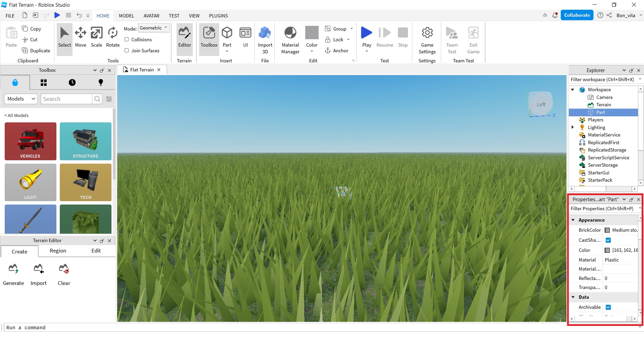The height and width of the screenshot is (344, 644).
Task: Expand the Lighting tree node
Action: click(x=573, y=127)
